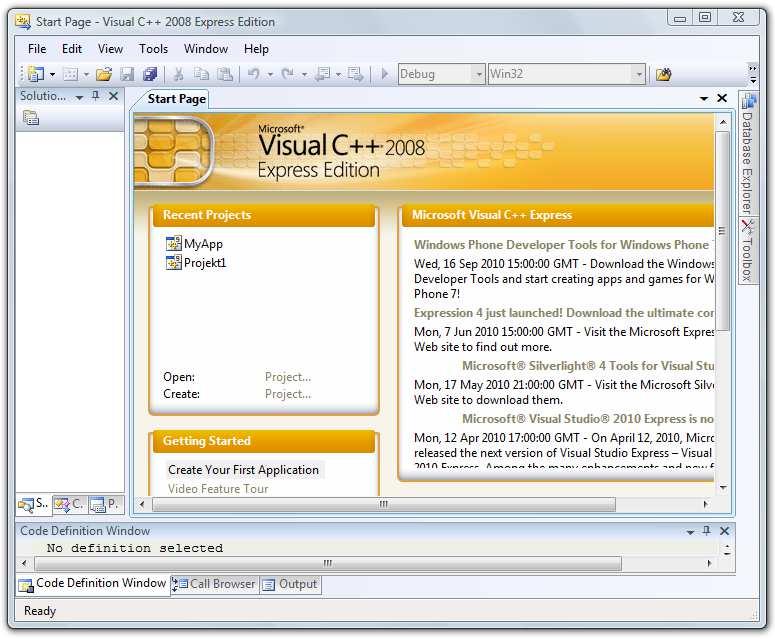This screenshot has height=639, width=775.
Task: Open Solution Explorer window position menu
Action: [x=79, y=97]
